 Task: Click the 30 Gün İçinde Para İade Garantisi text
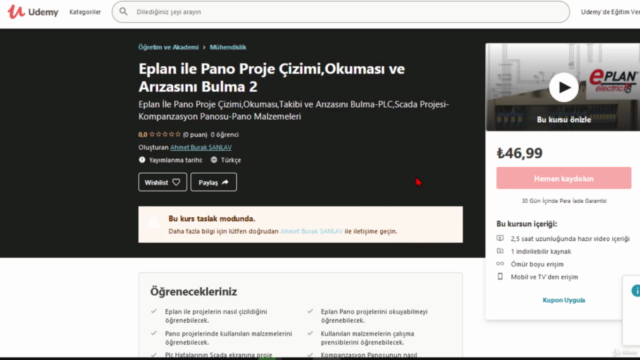pyautogui.click(x=564, y=201)
